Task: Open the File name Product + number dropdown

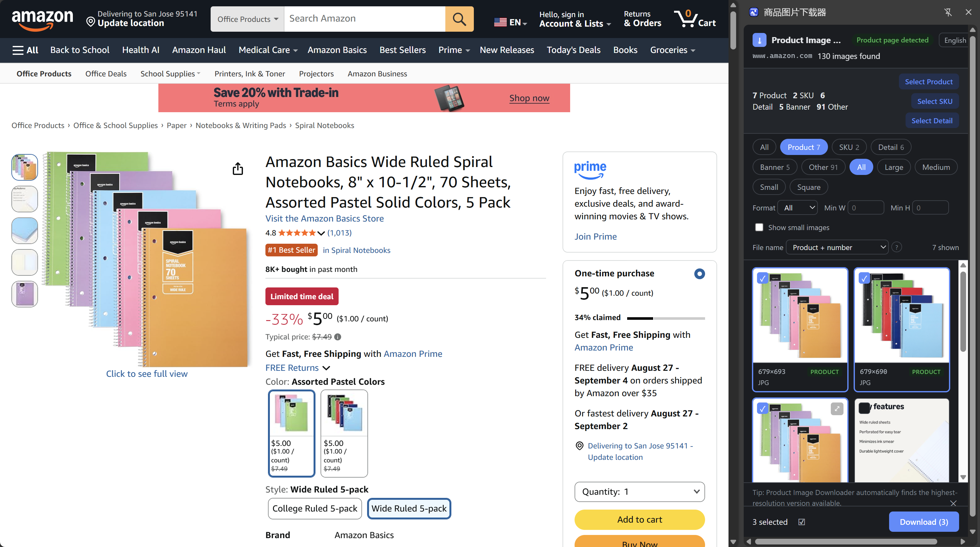Action: 837,248
